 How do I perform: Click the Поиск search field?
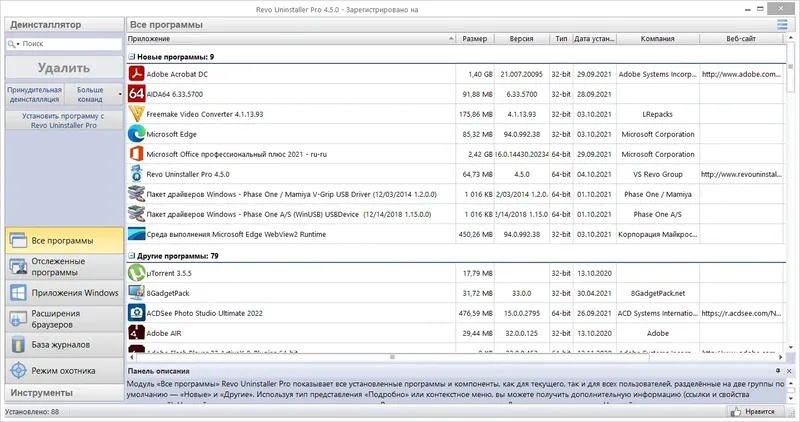click(x=70, y=44)
